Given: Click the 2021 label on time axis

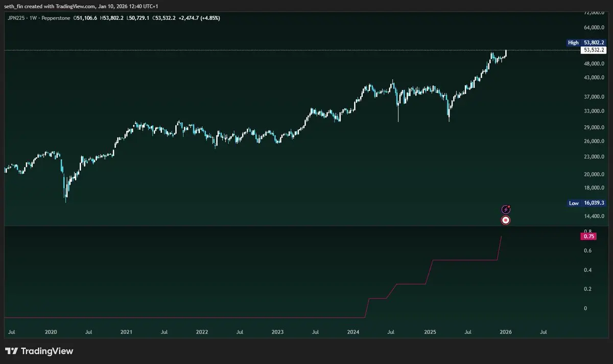Looking at the screenshot, I should (126, 332).
